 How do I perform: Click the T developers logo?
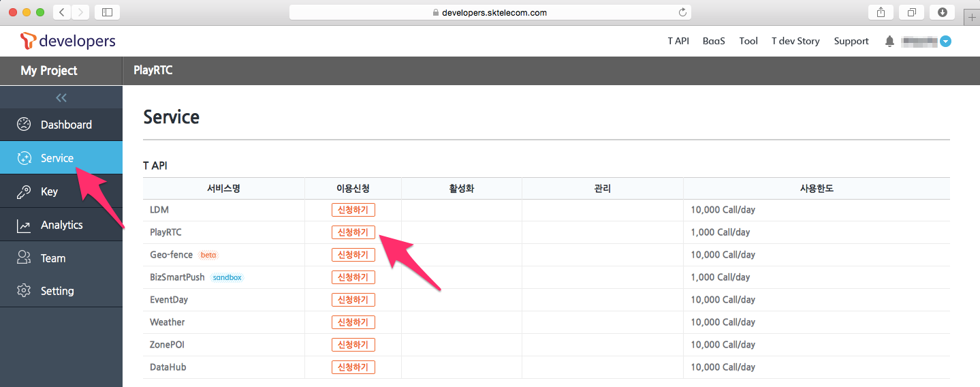coord(68,41)
